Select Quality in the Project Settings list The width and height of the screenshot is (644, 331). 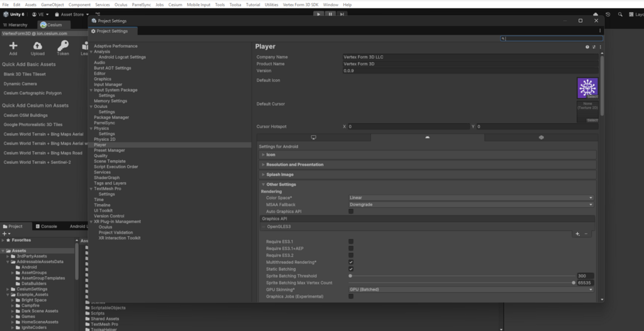point(101,156)
